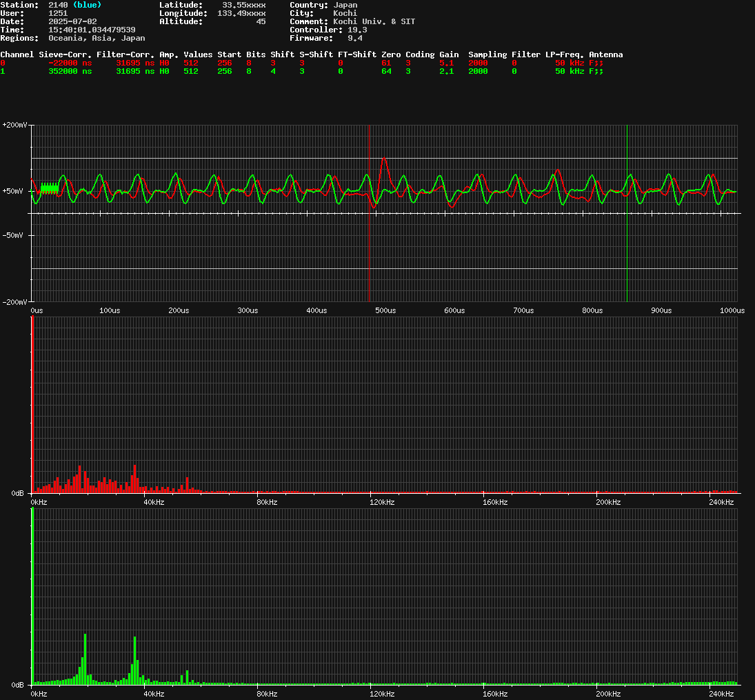Select altitude value 45
The image size is (755, 700).
(261, 21)
